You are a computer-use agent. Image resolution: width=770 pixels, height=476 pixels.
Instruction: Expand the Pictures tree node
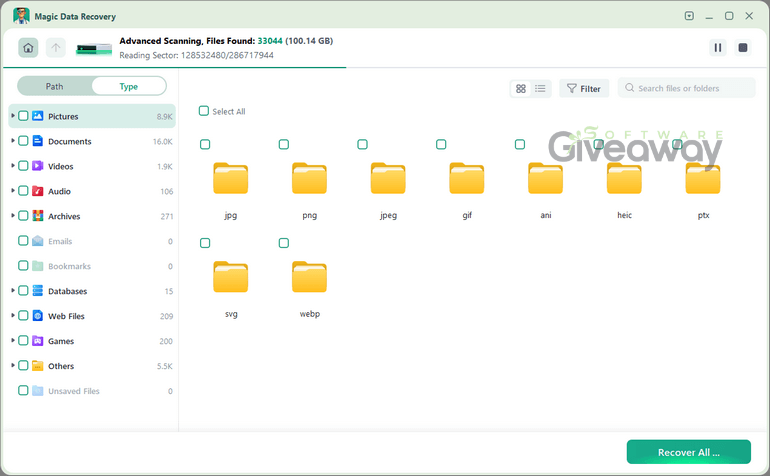13,116
